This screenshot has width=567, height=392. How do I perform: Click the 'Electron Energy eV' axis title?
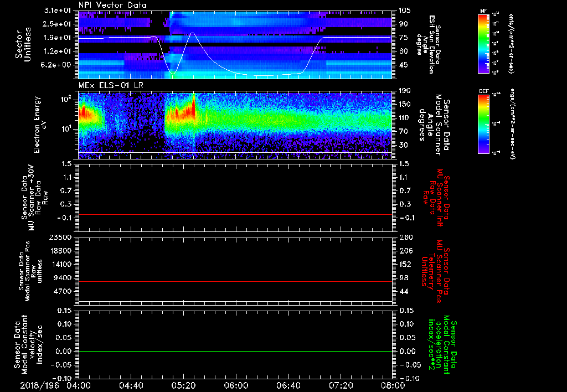coord(41,125)
